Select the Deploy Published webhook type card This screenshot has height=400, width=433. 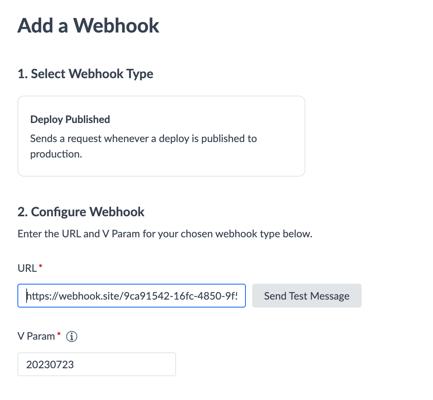tap(161, 136)
